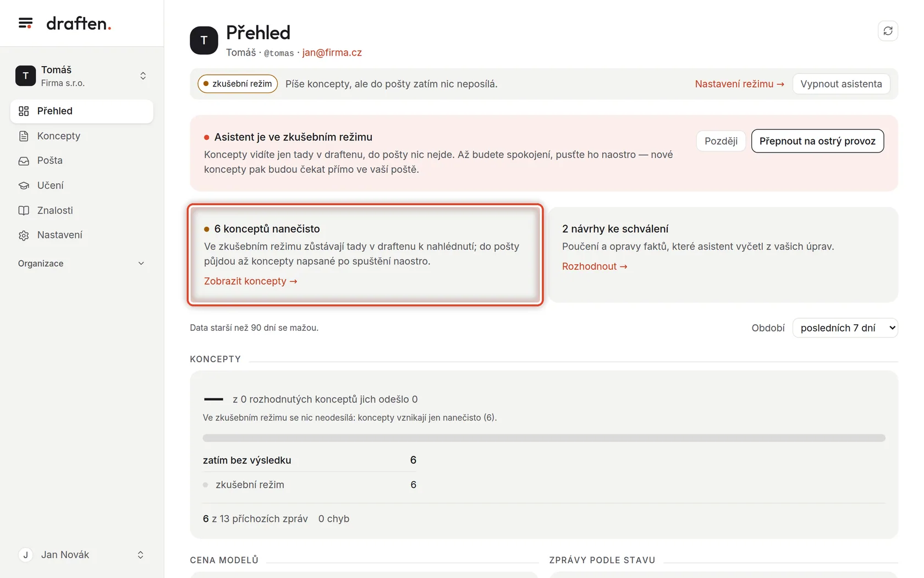Open Znalosti via its book icon
This screenshot has width=924, height=578.
(24, 210)
